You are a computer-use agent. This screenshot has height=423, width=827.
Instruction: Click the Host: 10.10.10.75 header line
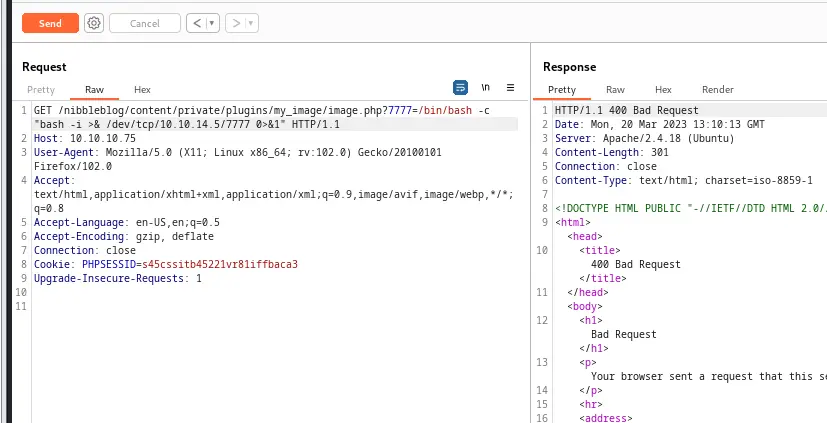[x=85, y=139]
